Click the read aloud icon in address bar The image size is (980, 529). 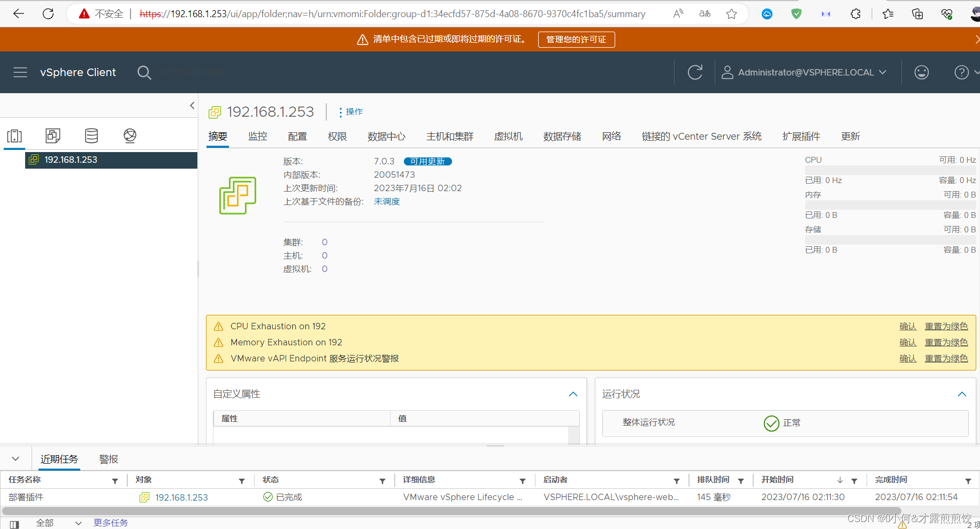tap(678, 14)
